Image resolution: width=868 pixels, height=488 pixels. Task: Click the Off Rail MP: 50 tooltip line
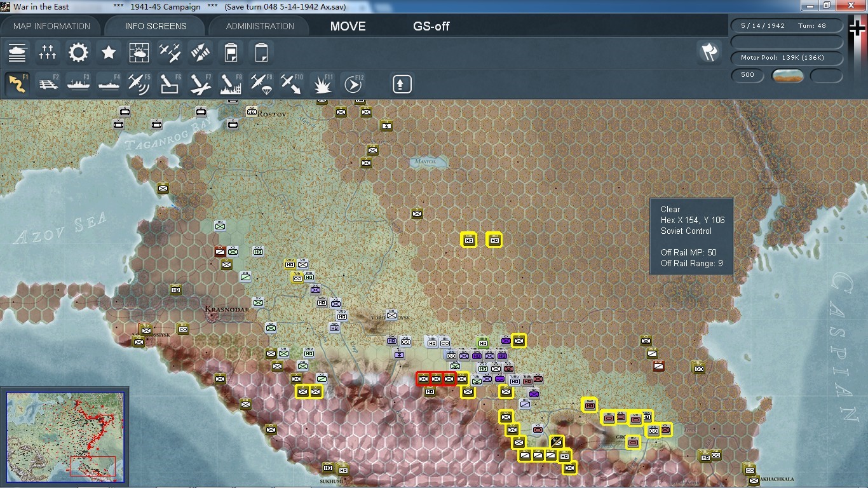tap(688, 252)
